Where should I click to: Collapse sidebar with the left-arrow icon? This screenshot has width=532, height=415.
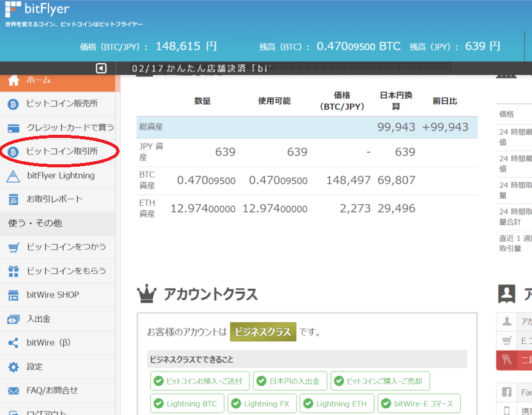pyautogui.click(x=101, y=68)
